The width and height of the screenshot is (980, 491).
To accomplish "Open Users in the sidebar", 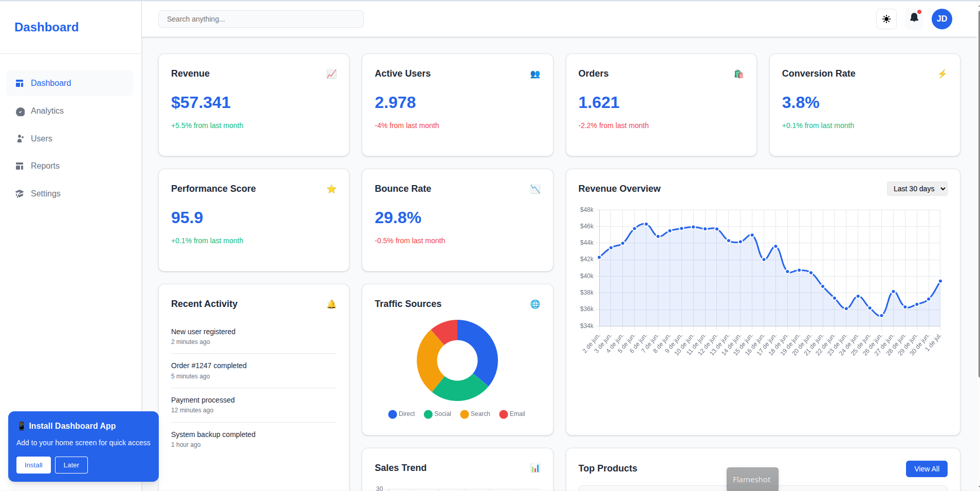I will coord(69,139).
